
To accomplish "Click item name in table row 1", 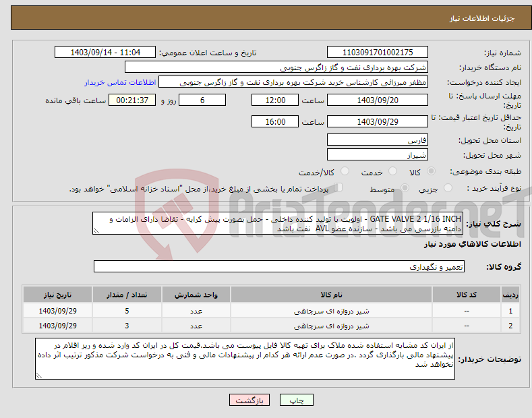I will [x=331, y=311].
